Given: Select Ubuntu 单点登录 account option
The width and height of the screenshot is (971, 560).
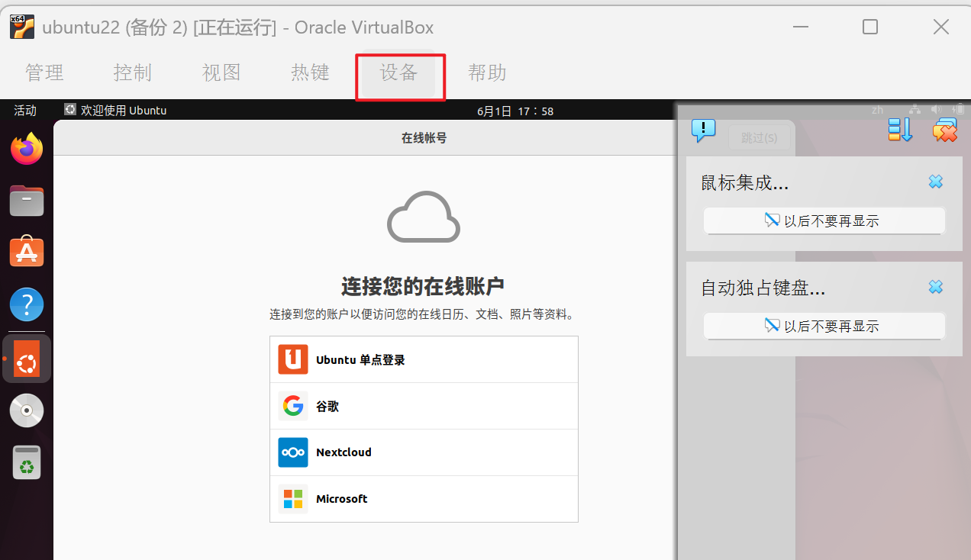Looking at the screenshot, I should click(x=424, y=359).
